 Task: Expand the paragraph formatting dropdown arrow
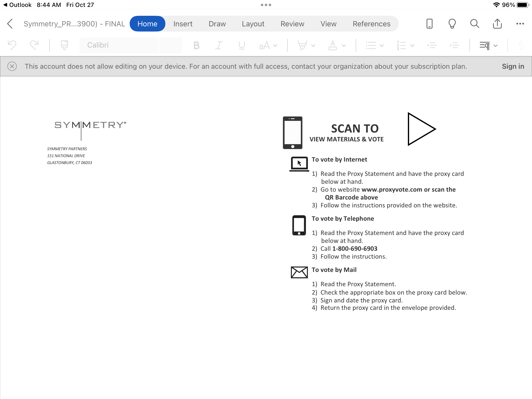496,46
